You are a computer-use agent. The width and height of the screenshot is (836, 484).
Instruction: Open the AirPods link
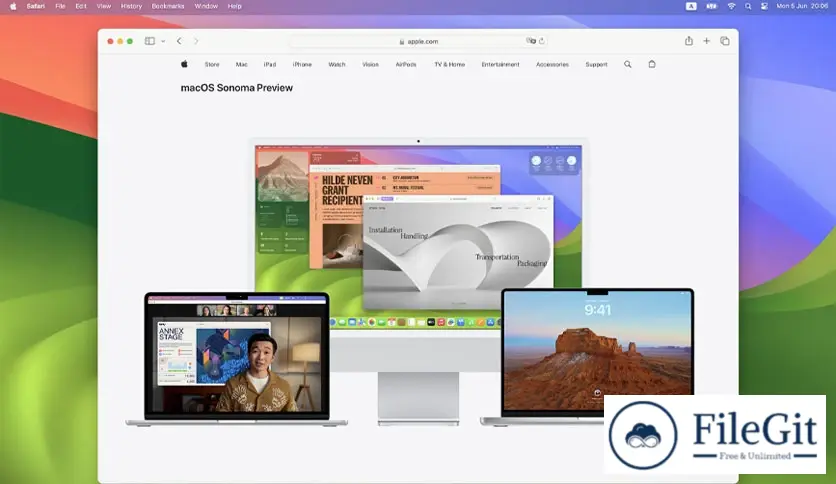pyautogui.click(x=406, y=64)
